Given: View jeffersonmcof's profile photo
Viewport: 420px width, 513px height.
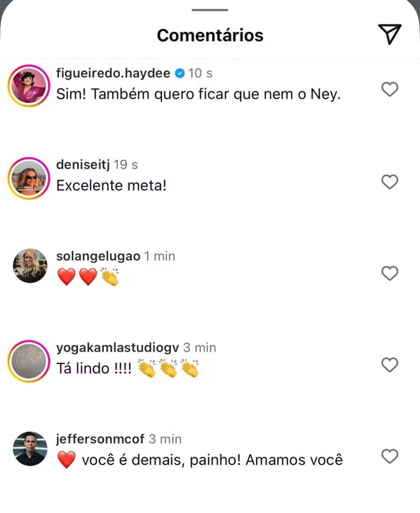Looking at the screenshot, I should (30, 449).
